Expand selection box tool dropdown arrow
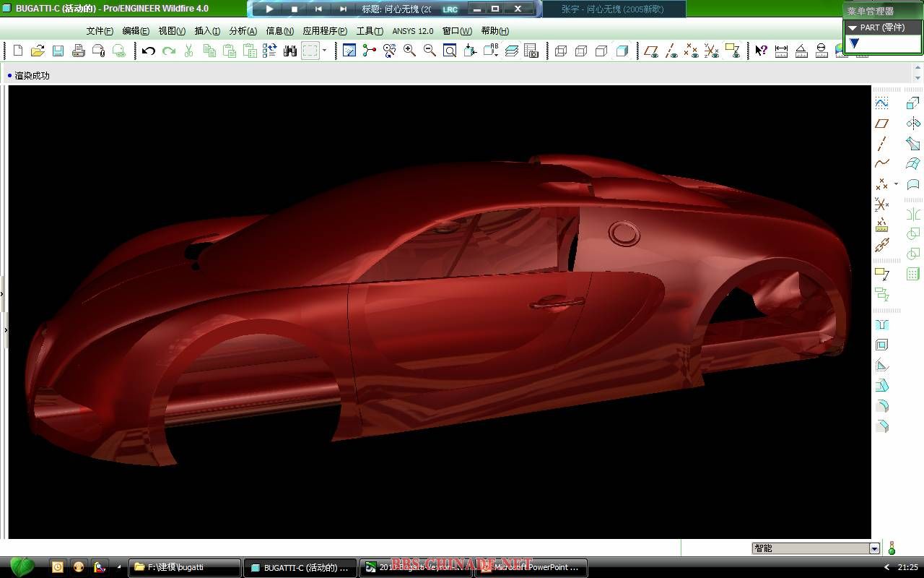Image resolution: width=924 pixels, height=578 pixels. 324,51
